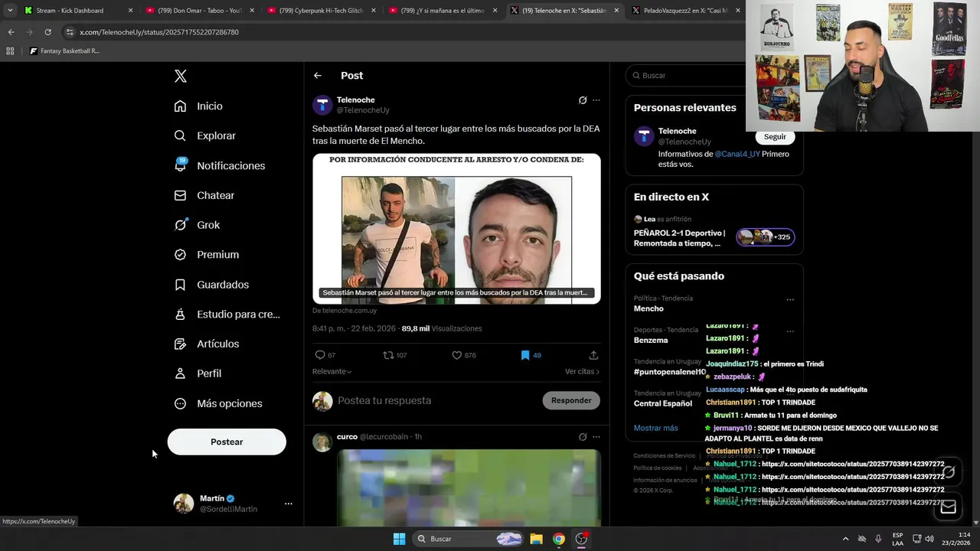Open tab search dropdown arrow
This screenshot has height=551, width=980.
[x=10, y=11]
